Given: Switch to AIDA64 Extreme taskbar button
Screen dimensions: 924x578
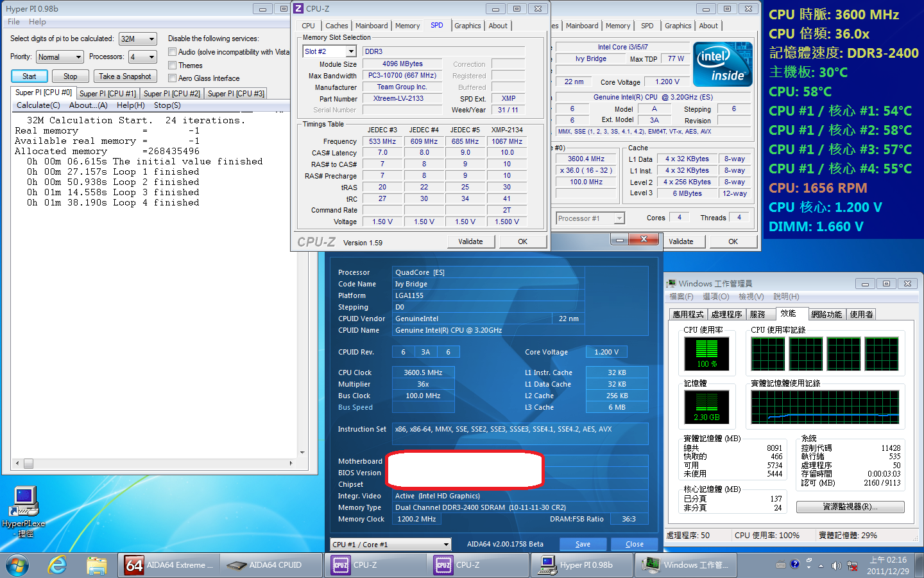Looking at the screenshot, I should [x=168, y=565].
